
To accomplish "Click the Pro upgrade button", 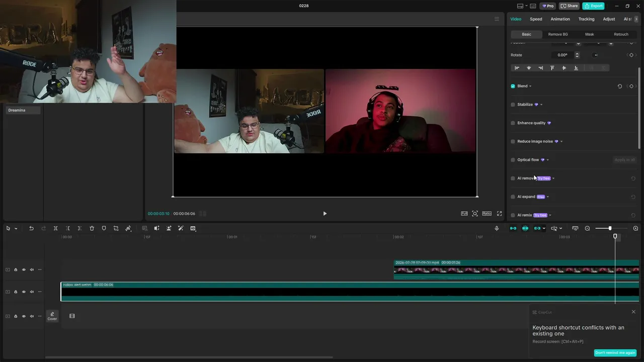I will coord(547,6).
